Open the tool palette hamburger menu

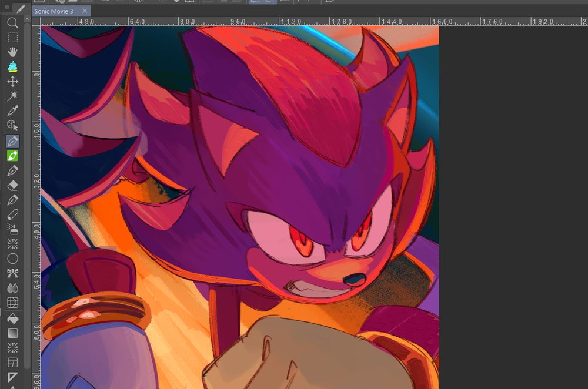tap(6, 8)
